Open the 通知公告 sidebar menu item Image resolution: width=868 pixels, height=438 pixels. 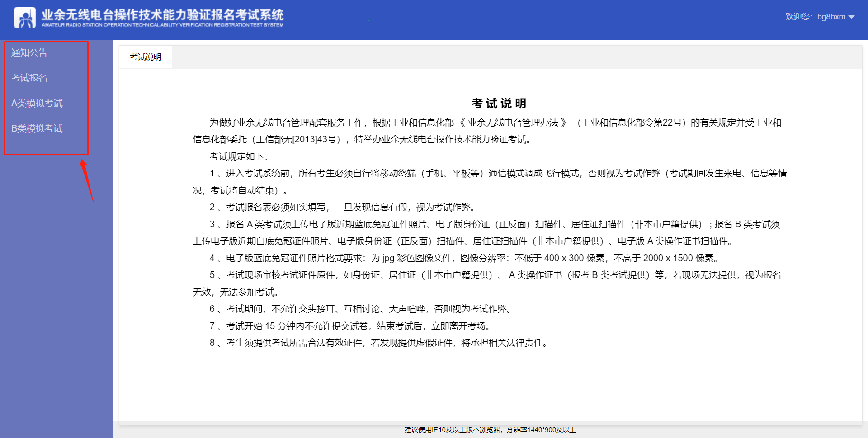(29, 53)
